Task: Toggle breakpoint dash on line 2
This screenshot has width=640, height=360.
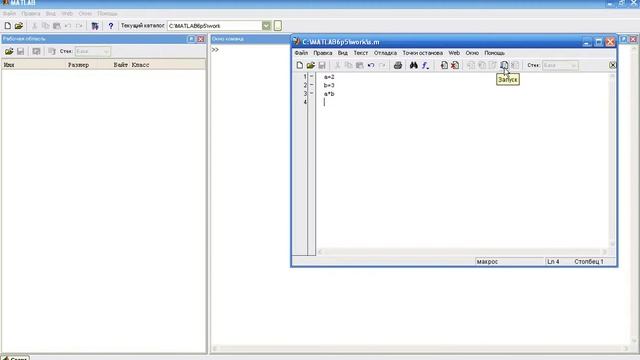Action: (x=311, y=85)
